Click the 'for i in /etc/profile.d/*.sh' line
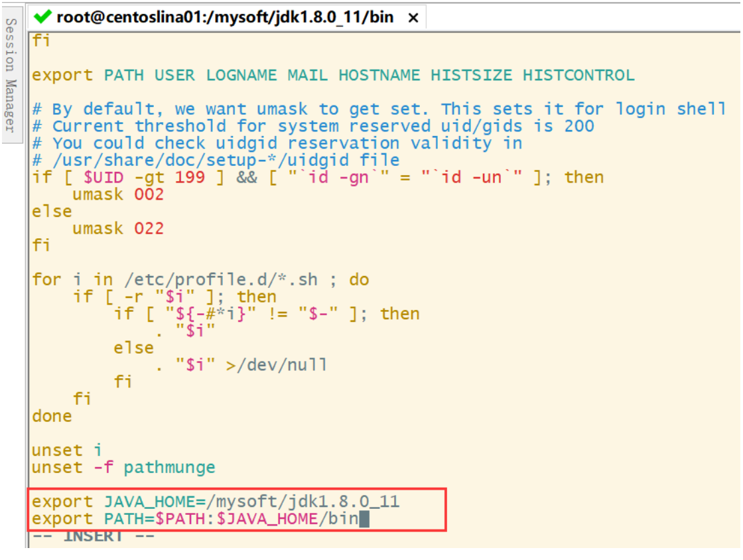Viewport: 743px width, 560px height. pyautogui.click(x=200, y=280)
